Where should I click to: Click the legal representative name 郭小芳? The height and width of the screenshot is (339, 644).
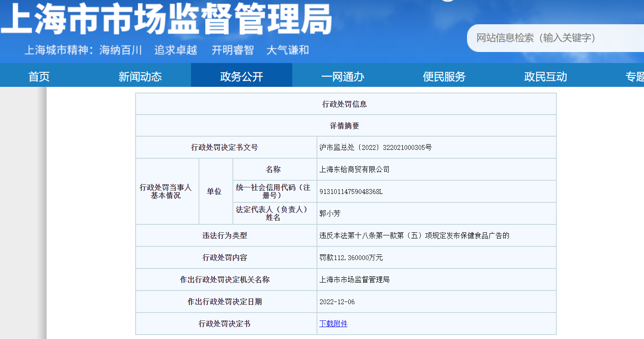pyautogui.click(x=330, y=213)
